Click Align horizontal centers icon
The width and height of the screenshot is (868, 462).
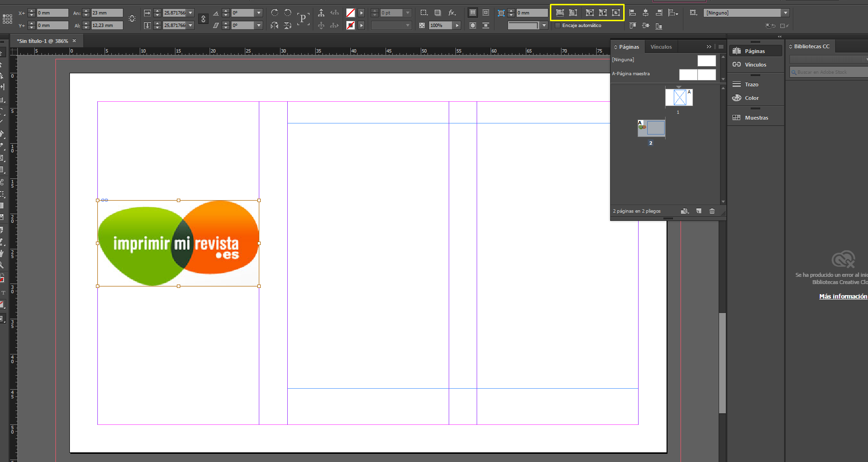pos(646,13)
